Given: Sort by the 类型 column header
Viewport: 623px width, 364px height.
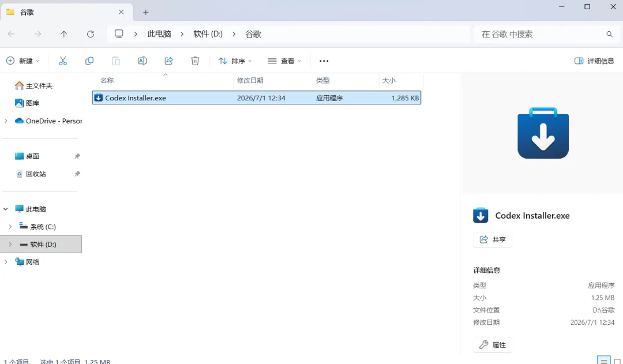Looking at the screenshot, I should (x=322, y=80).
